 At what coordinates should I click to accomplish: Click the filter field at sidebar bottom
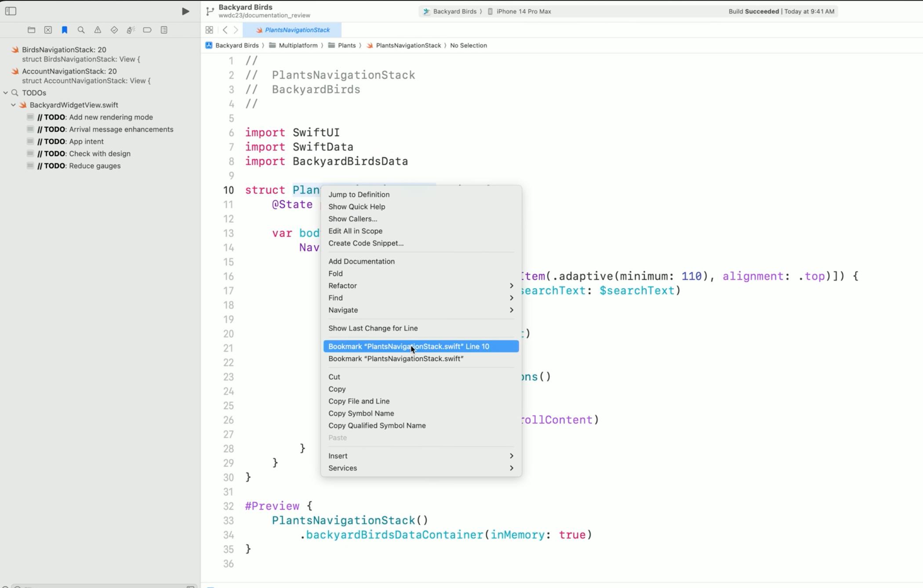point(101,586)
